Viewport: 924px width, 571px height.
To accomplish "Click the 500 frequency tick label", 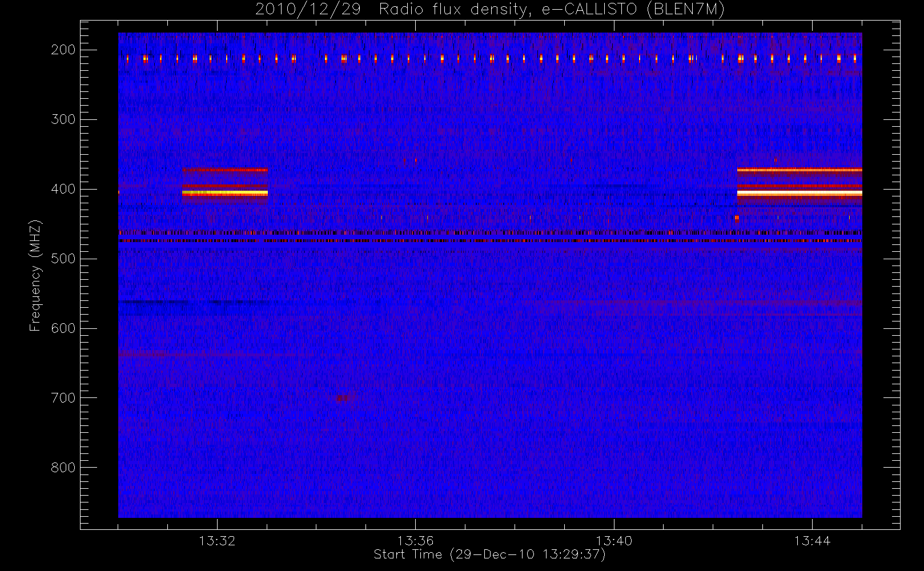I will [x=63, y=259].
